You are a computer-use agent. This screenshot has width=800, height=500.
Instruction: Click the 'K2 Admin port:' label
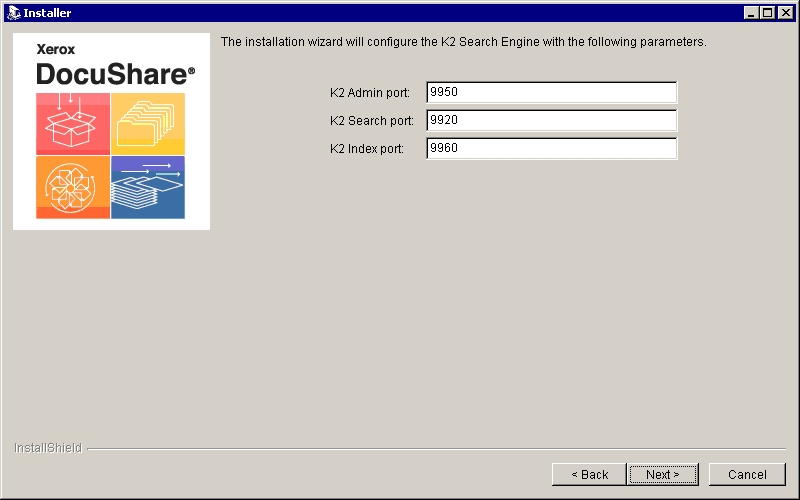point(370,93)
